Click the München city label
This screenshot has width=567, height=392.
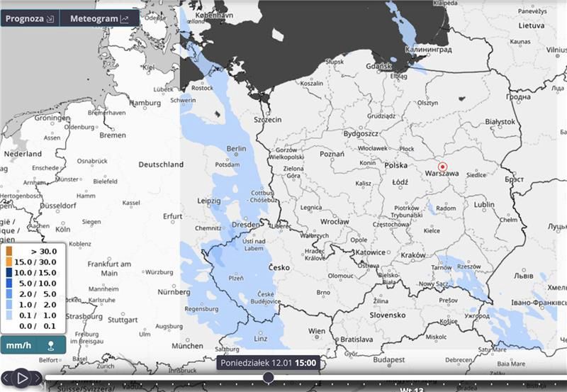pyautogui.click(x=187, y=346)
